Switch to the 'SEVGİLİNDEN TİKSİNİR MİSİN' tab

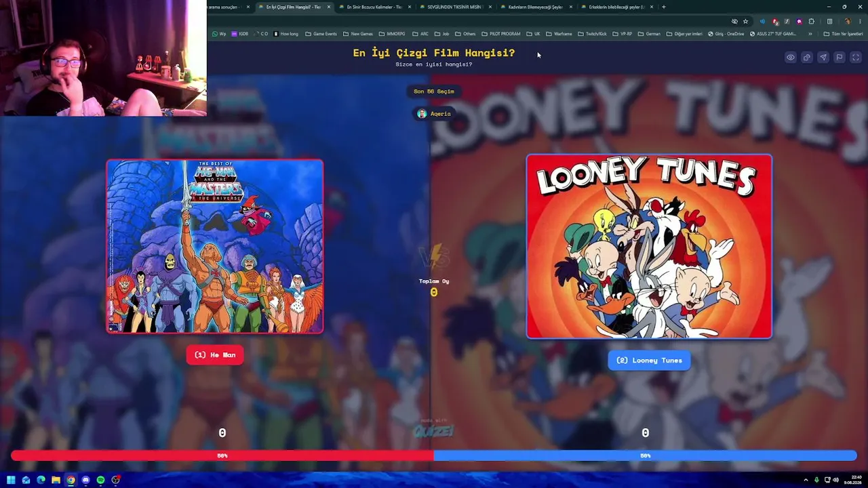[x=454, y=7]
